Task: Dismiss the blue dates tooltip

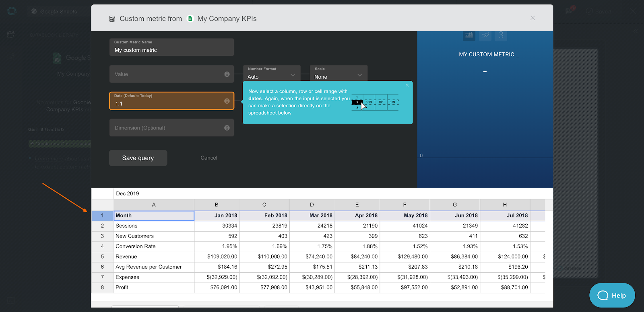Action: click(407, 85)
